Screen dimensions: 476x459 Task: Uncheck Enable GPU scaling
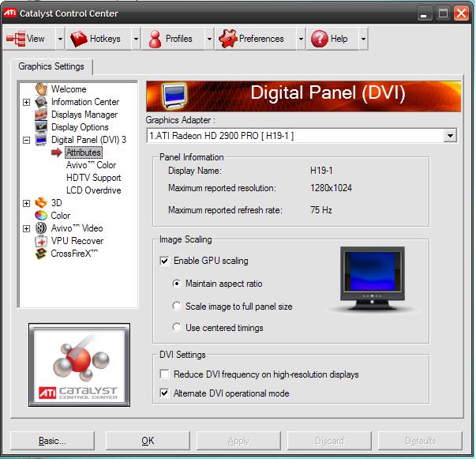tap(164, 261)
